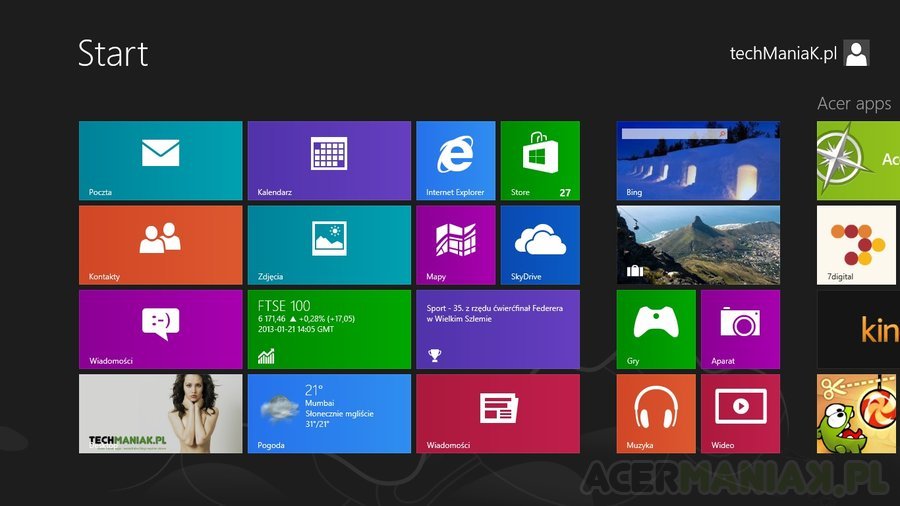The width and height of the screenshot is (900, 506).
Task: Open the Kalendarz calendar tile
Action: click(x=329, y=161)
